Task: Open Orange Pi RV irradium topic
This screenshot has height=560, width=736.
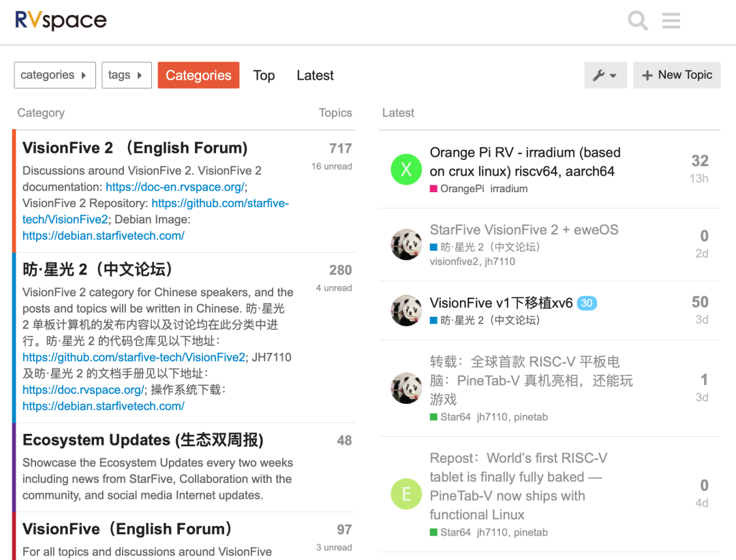Action: [x=525, y=162]
